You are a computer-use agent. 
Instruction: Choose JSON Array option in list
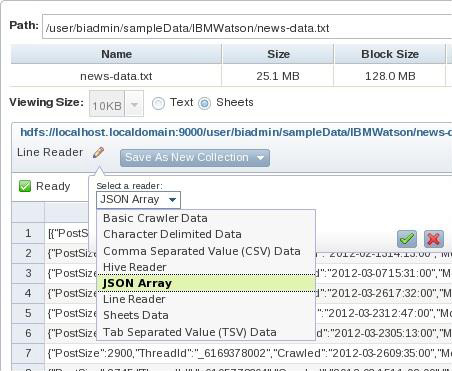point(206,283)
